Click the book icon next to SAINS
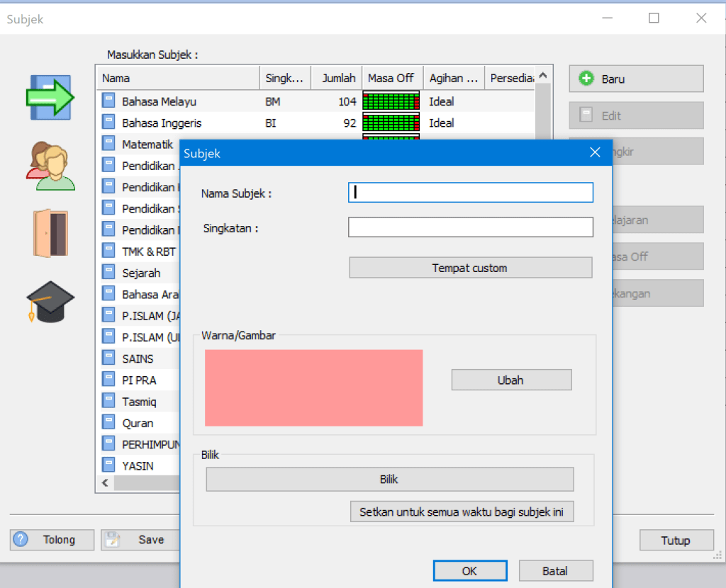Image resolution: width=726 pixels, height=588 pixels. tap(108, 358)
